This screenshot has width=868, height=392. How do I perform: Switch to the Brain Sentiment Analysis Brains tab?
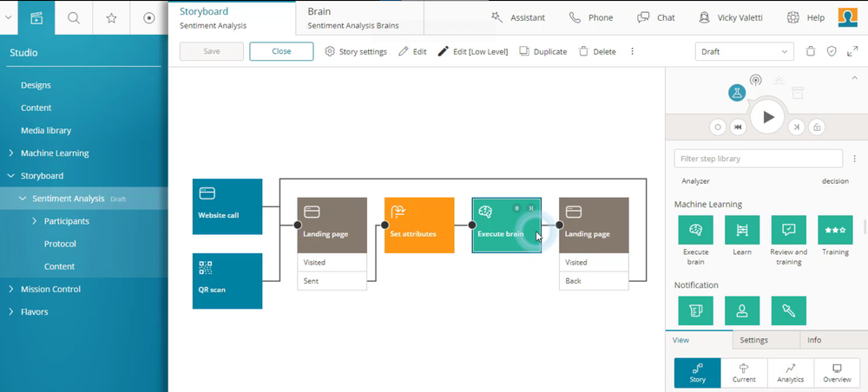360,17
